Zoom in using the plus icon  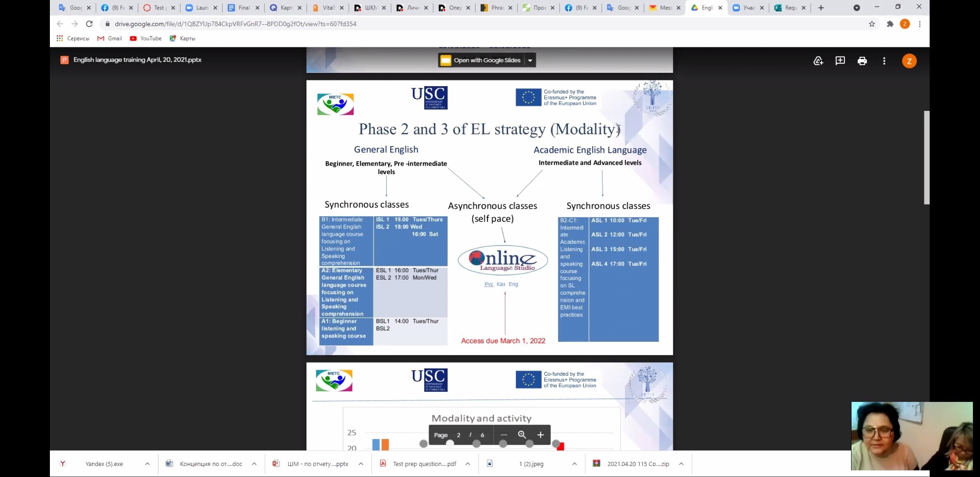[x=540, y=435]
